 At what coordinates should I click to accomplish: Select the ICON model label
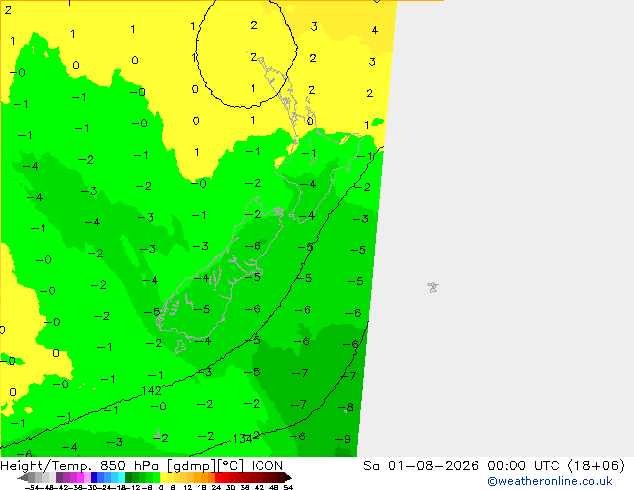pos(267,466)
